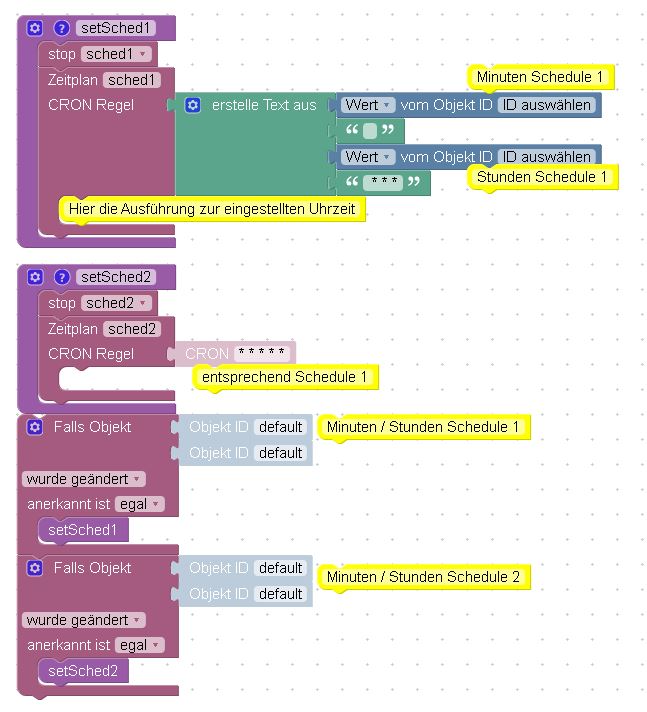The image size is (647, 712).
Task: Select the setSched2 call block
Action: [x=83, y=671]
